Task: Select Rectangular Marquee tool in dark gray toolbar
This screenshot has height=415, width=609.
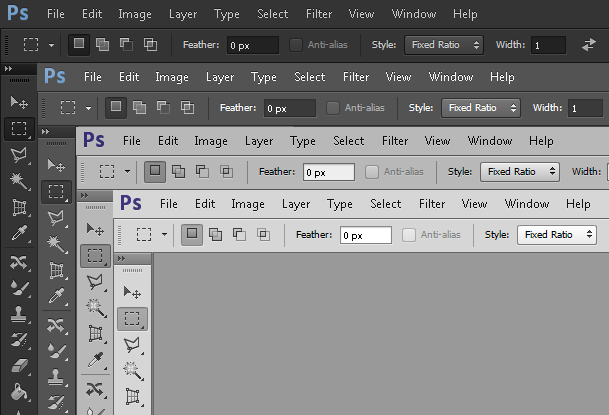Action: [x=56, y=192]
